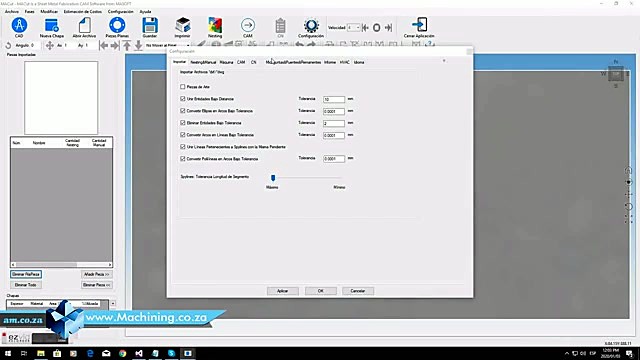This screenshot has height=360, width=640.
Task: Click the CAM arrow icon
Action: pos(248,25)
